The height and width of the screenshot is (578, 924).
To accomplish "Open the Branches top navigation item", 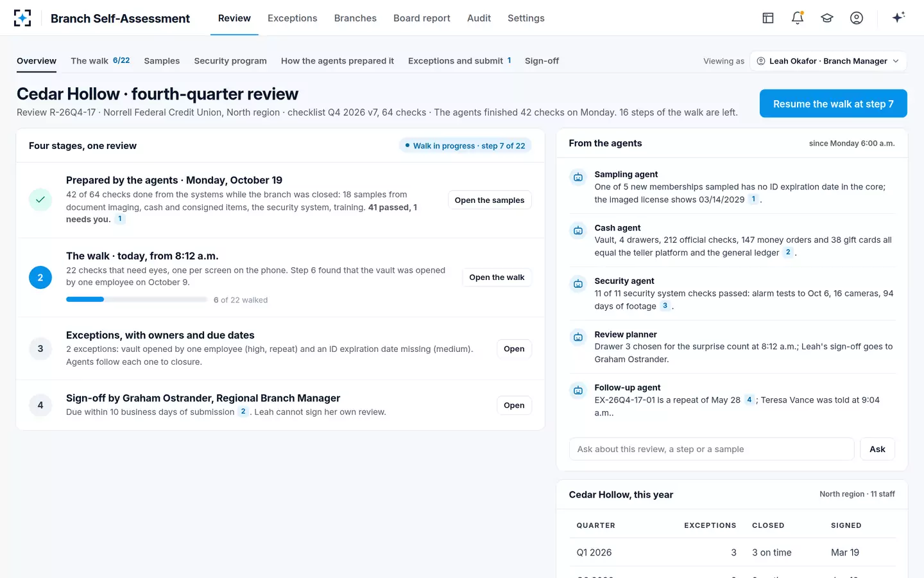I will [x=355, y=18].
